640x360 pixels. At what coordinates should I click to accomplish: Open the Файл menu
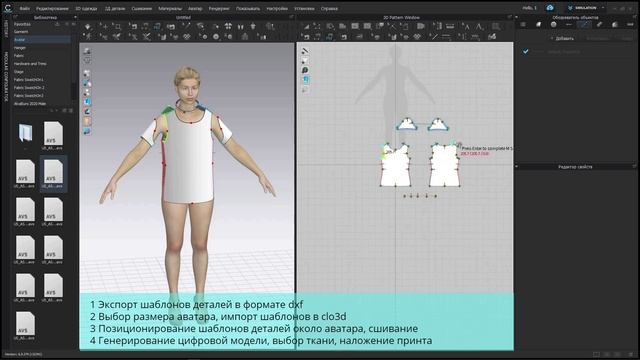(x=24, y=8)
